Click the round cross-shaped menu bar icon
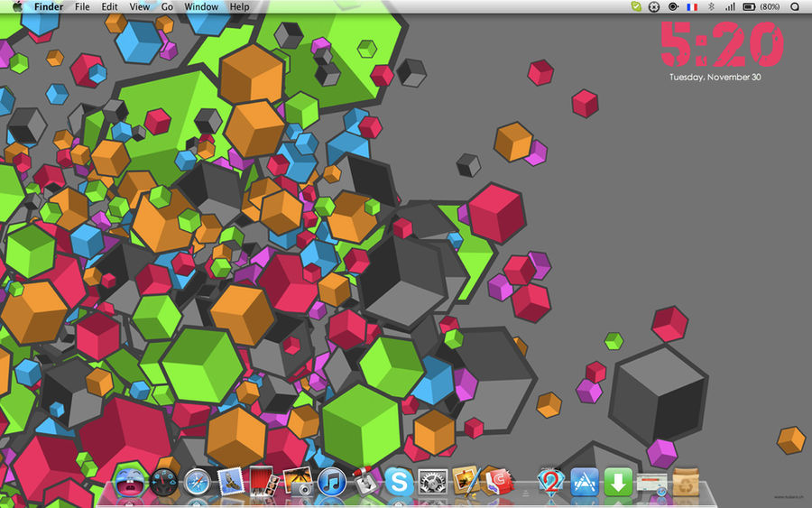This screenshot has width=812, height=508. (654, 6)
